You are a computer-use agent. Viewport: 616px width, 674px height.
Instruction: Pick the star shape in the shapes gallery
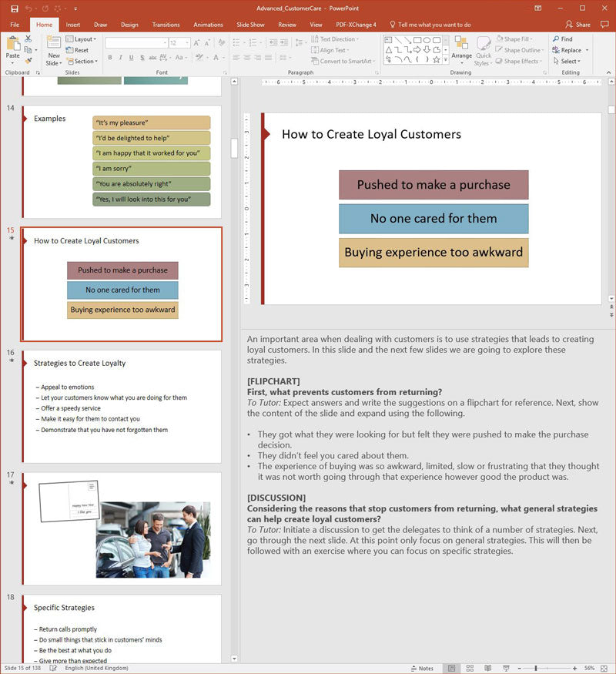tap(437, 60)
